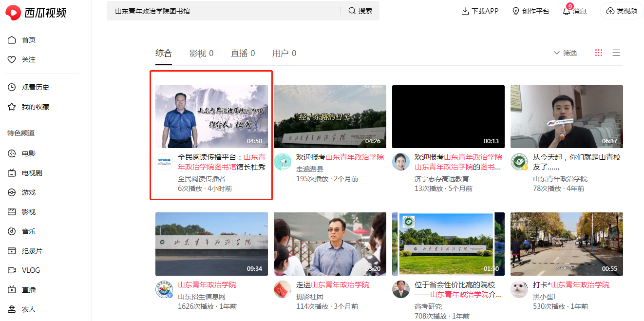644x321 pixels.
Task: Select the 用户 tab
Action: 284,54
